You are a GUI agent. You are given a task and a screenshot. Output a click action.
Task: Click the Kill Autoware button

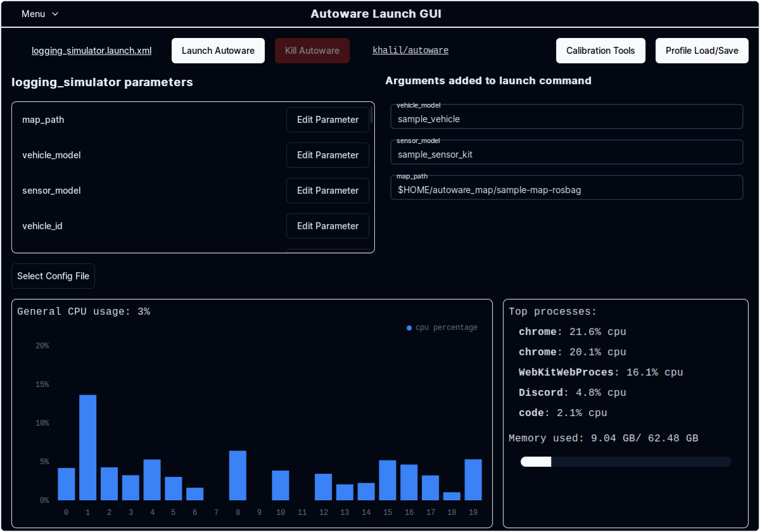point(312,50)
